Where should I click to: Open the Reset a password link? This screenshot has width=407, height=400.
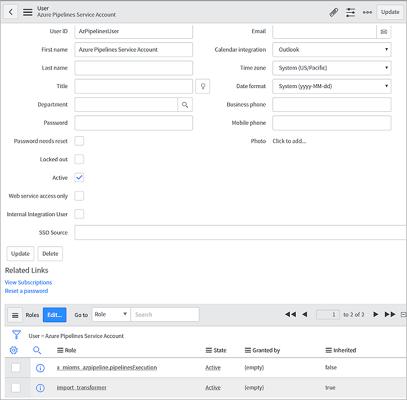click(26, 291)
